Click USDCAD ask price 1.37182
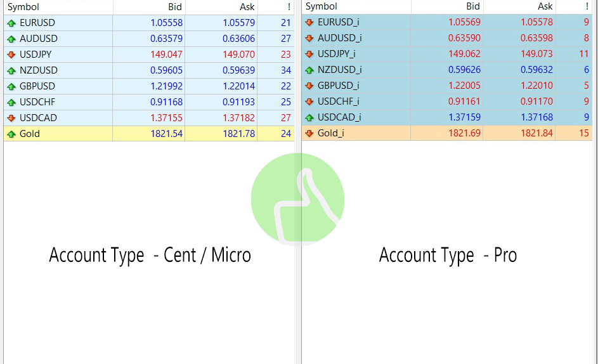598x364 pixels. 238,118
